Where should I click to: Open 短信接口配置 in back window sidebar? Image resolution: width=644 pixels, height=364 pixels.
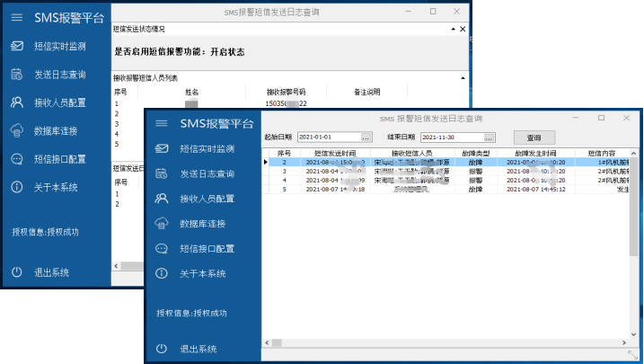(60, 159)
